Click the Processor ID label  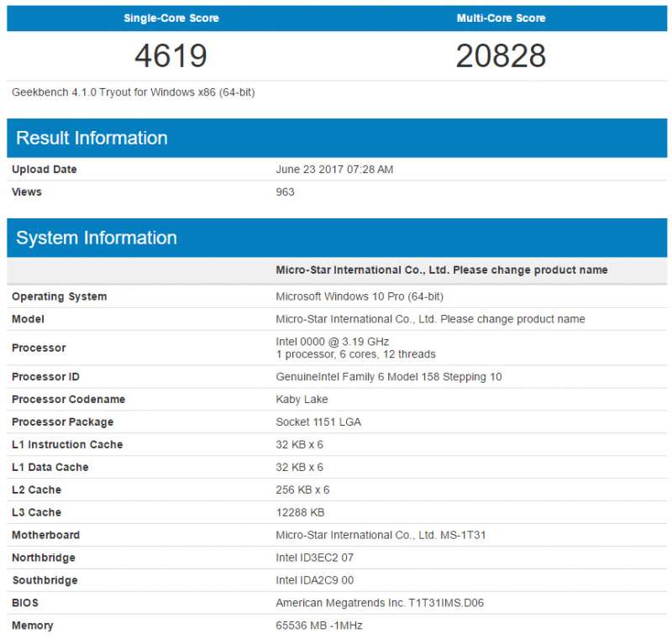(45, 377)
